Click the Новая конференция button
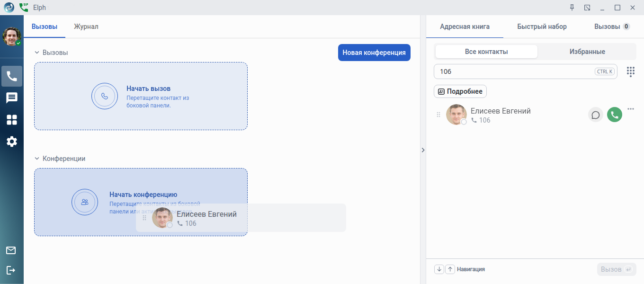 (x=374, y=53)
